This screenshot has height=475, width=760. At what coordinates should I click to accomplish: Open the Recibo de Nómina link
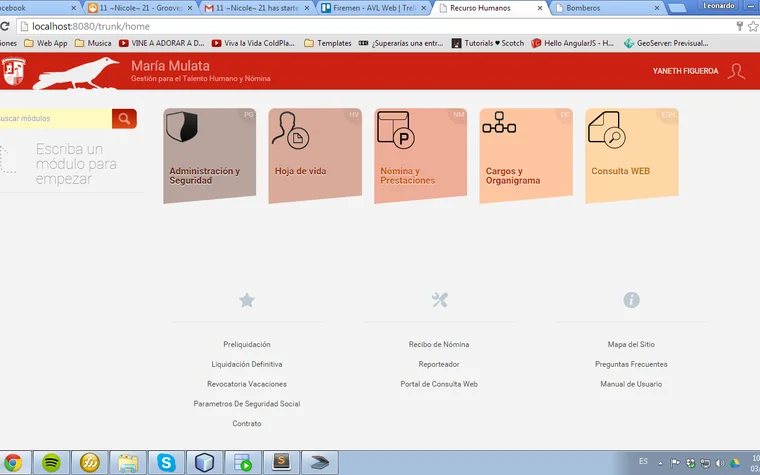point(439,344)
